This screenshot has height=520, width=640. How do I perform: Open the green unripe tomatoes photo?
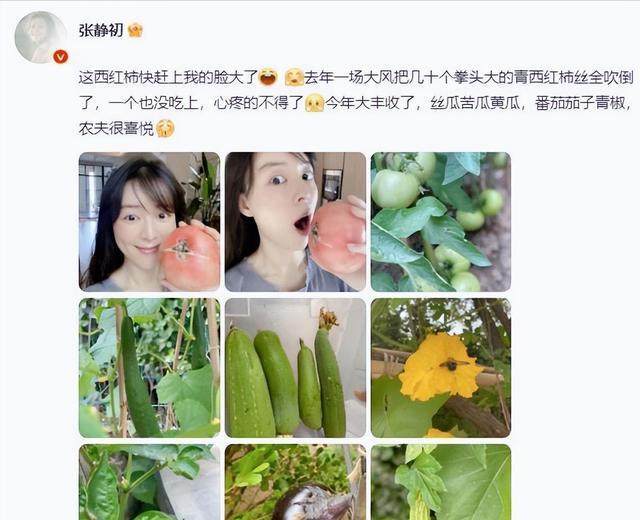(x=441, y=222)
